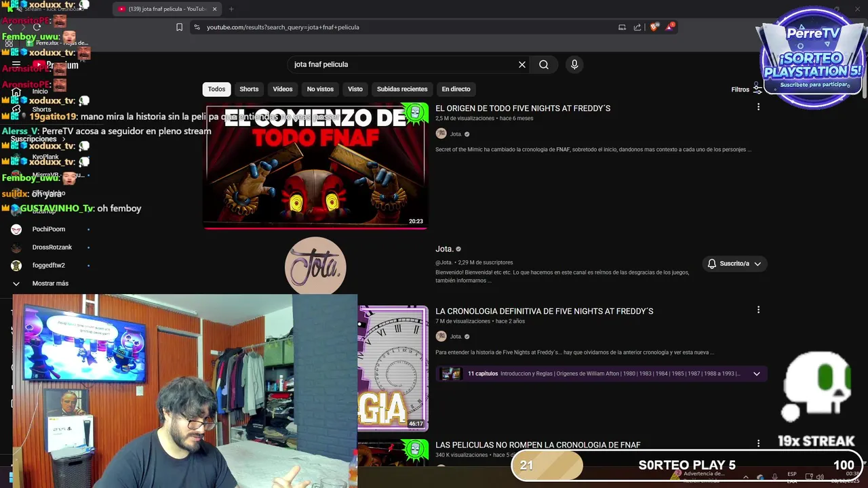
Task: Open the foggedftw2 subscription link
Action: pyautogui.click(x=49, y=266)
